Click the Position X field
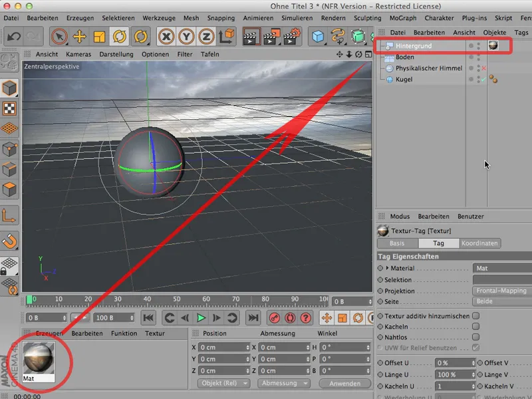 224,347
